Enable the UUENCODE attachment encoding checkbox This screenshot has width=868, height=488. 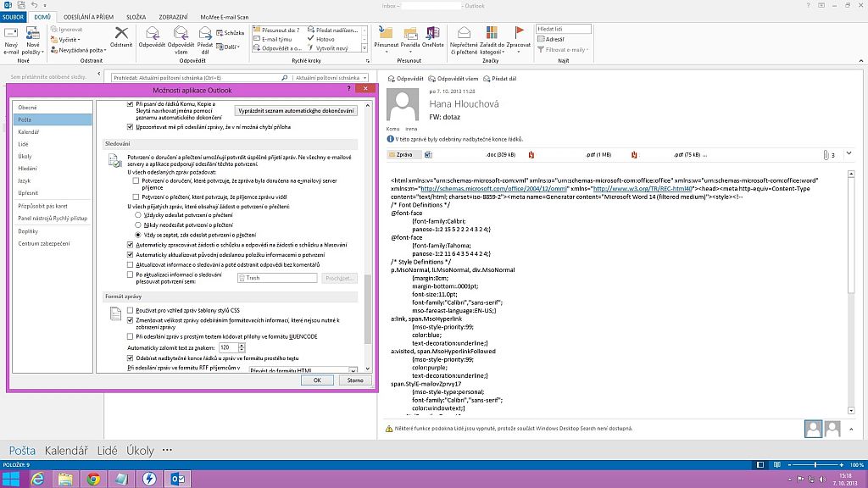(x=130, y=335)
